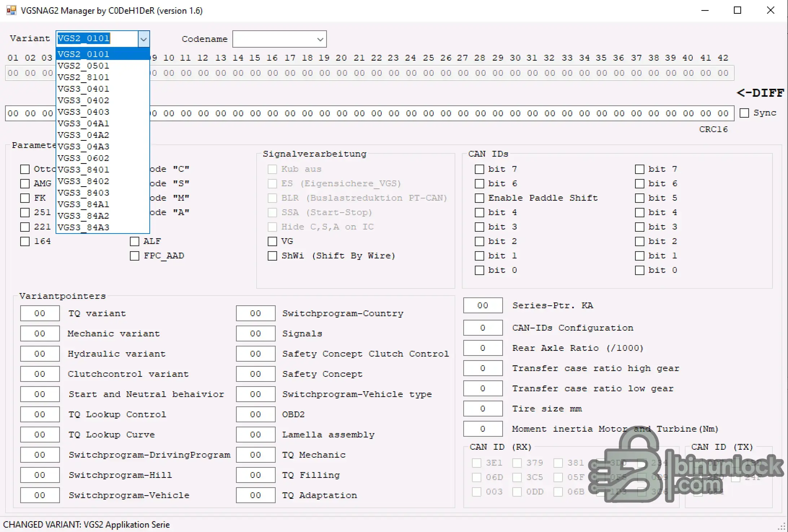Choose VGS3_84A1 entry
This screenshot has height=532, width=788.
103,204
